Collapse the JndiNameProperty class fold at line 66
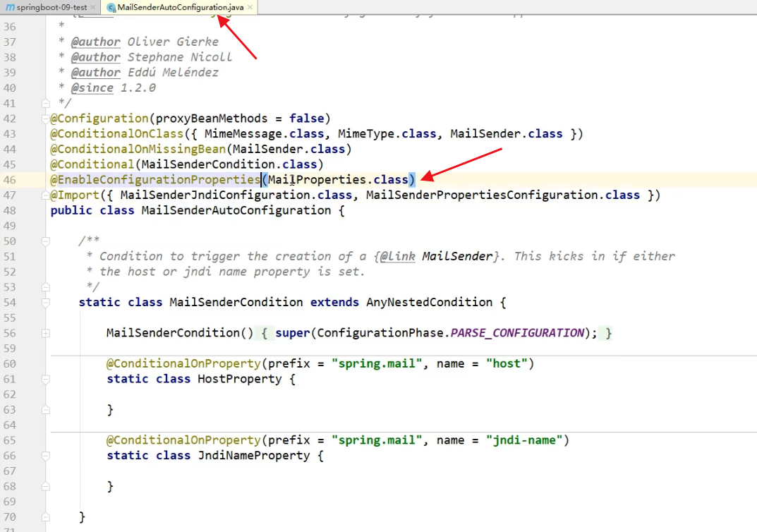757x532 pixels. [x=45, y=455]
